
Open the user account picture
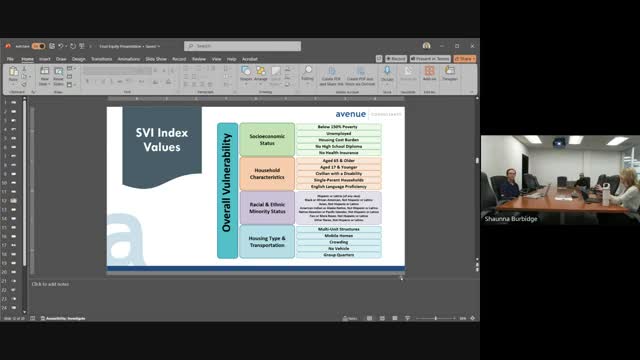(x=427, y=46)
